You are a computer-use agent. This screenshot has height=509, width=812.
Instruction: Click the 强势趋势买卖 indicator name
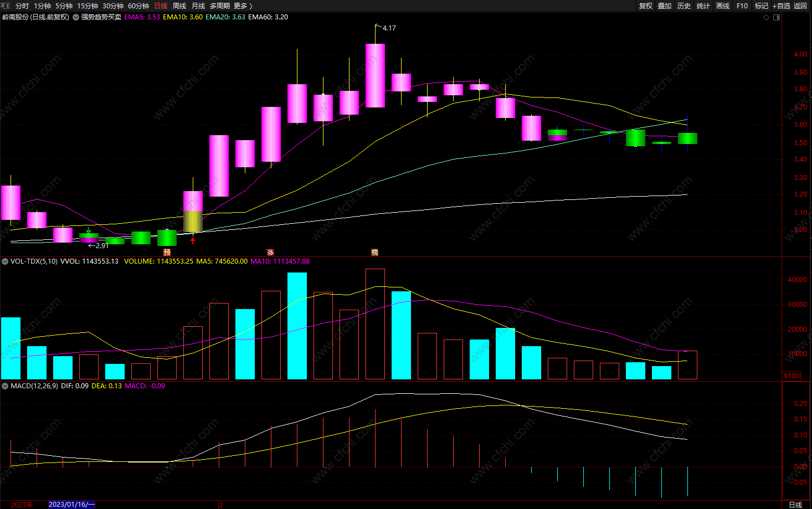(x=101, y=17)
